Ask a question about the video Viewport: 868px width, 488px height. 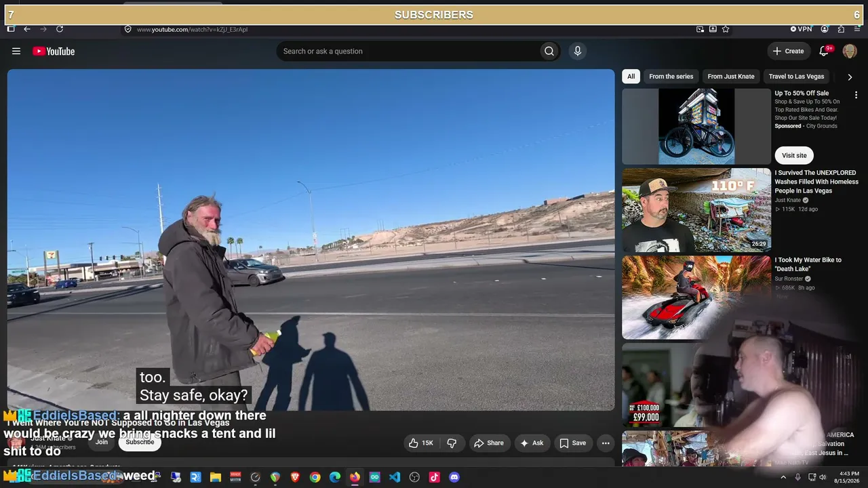pyautogui.click(x=531, y=443)
